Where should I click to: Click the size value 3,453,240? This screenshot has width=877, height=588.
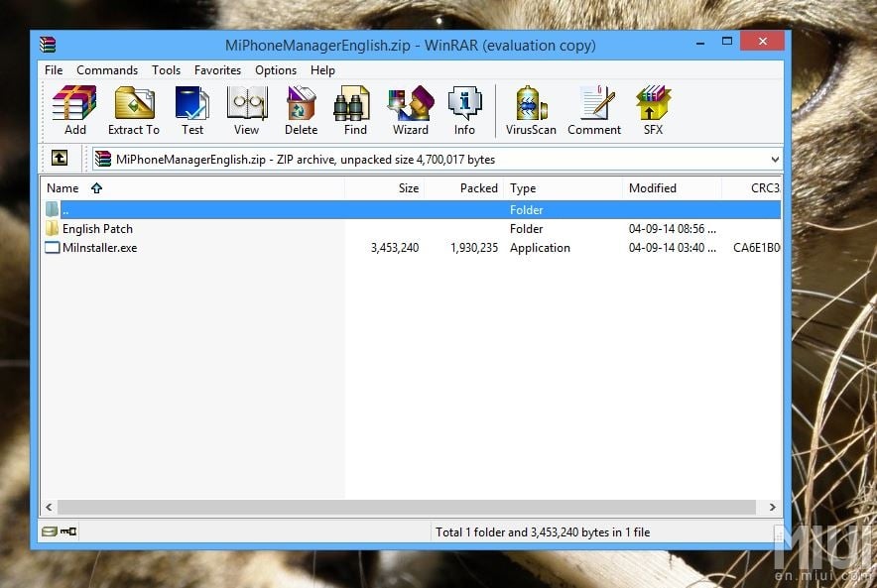pos(394,248)
